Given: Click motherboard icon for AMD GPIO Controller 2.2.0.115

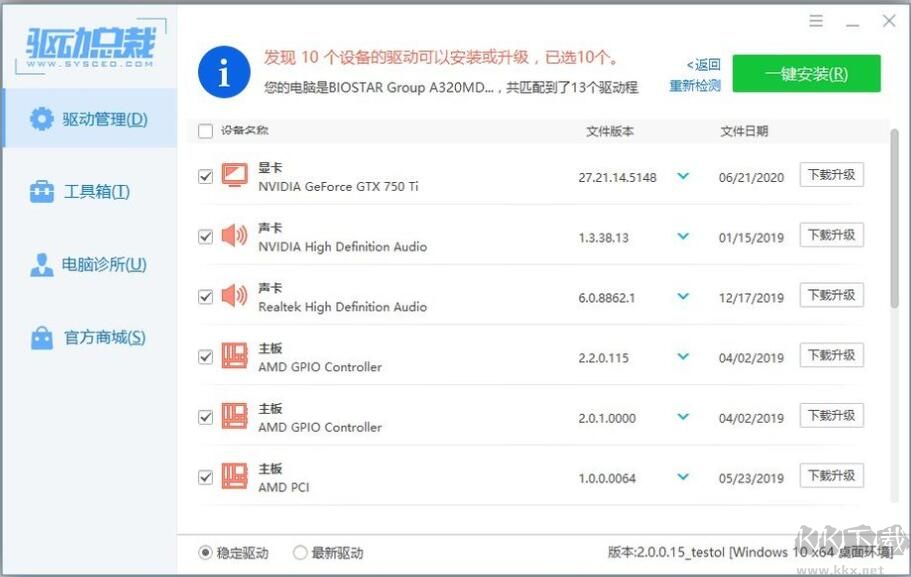Looking at the screenshot, I should click(x=235, y=356).
